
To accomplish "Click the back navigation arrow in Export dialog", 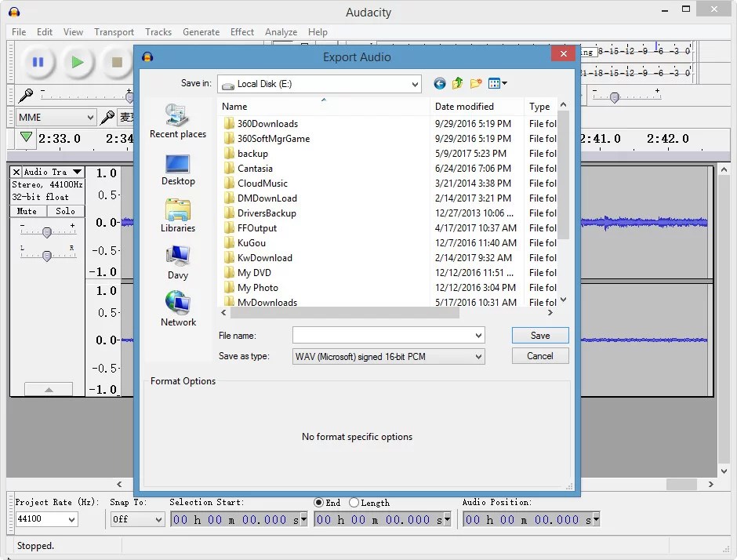I will point(439,83).
